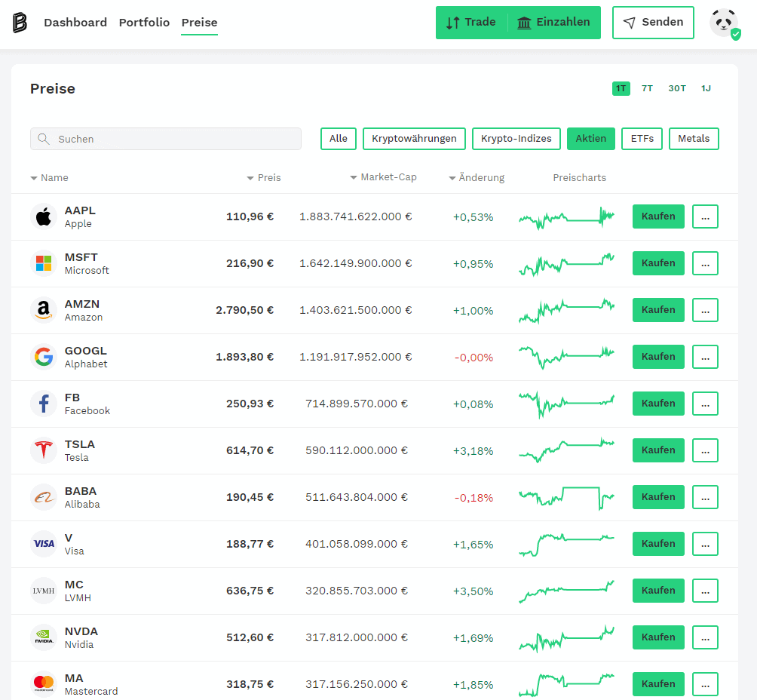Filter by Metals
The image size is (757, 700).
tap(694, 139)
